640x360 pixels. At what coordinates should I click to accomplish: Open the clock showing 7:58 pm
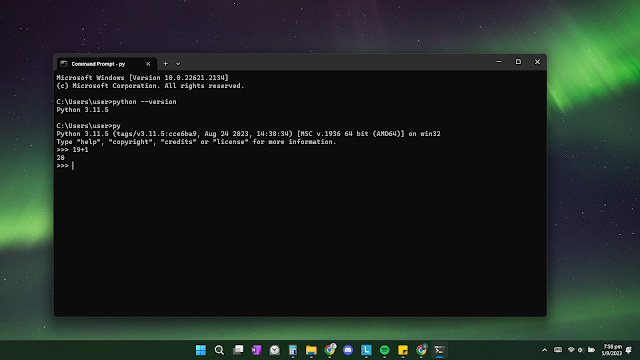(612, 350)
